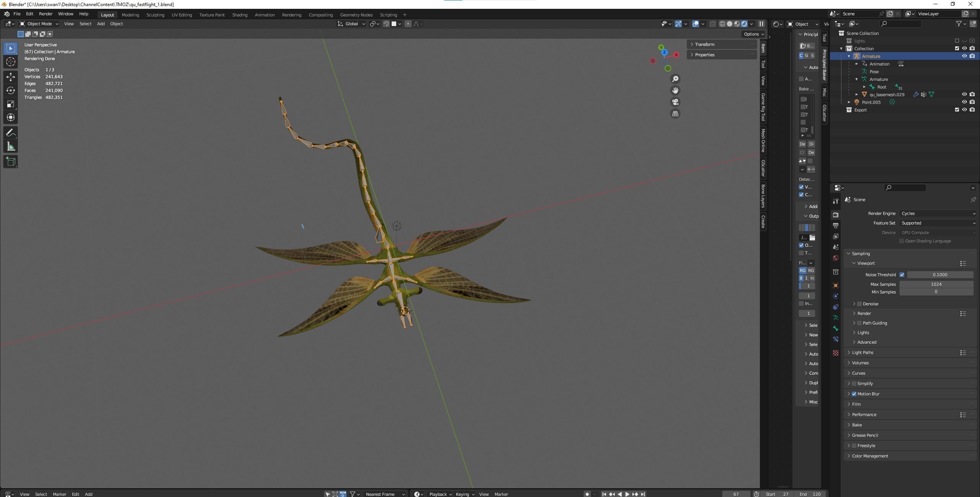Open the File menu
This screenshot has width=980, height=497.
point(17,14)
